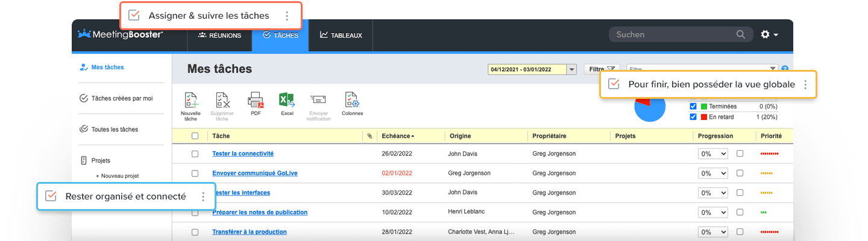Open the TABLEAUX tab
The height and width of the screenshot is (241, 868).
(341, 36)
